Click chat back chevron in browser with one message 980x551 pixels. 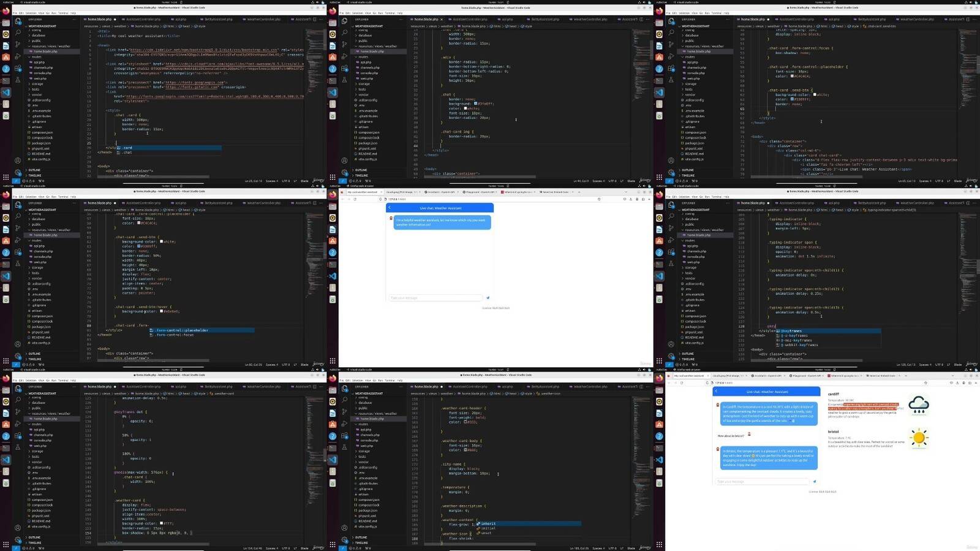coord(390,207)
